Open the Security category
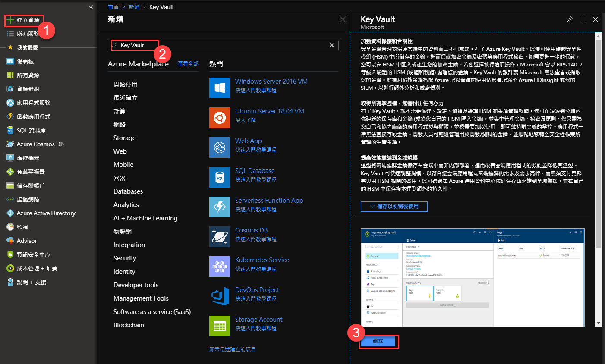 125,258
